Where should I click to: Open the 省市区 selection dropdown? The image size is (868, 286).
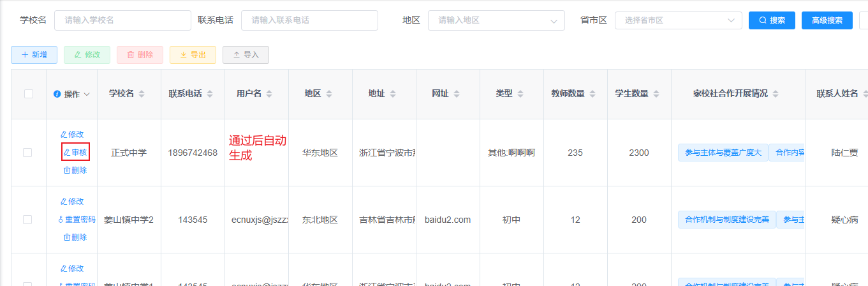click(678, 20)
